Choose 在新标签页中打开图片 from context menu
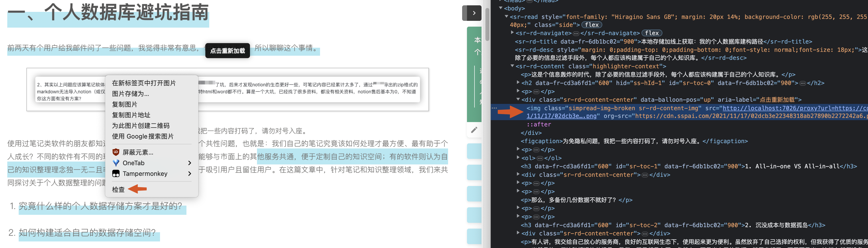Screen dimensions: 868x248 tap(151, 83)
